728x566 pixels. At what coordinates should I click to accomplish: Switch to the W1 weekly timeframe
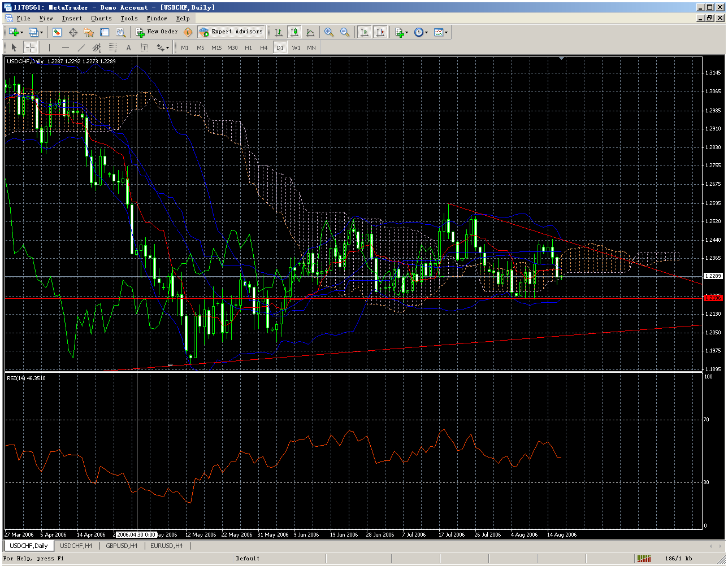(x=296, y=48)
